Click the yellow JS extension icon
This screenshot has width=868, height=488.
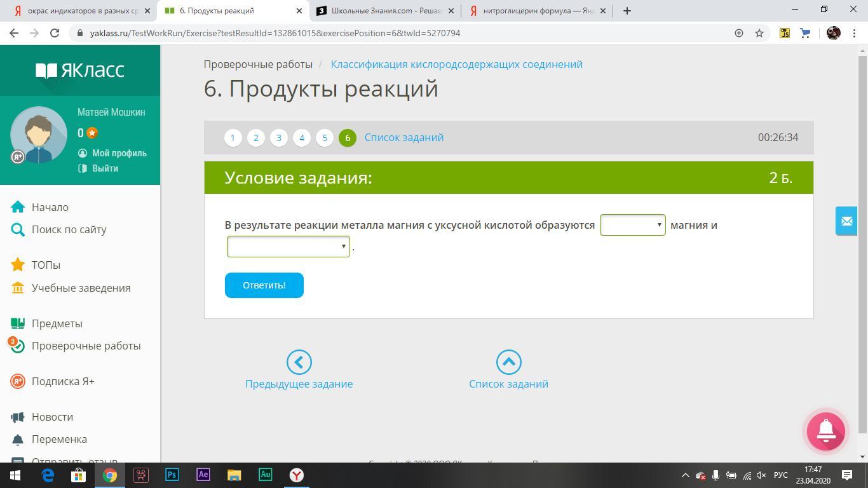tap(785, 33)
